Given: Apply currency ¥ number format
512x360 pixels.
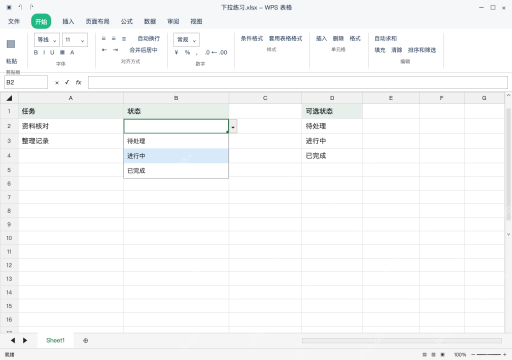Looking at the screenshot, I should (x=176, y=52).
